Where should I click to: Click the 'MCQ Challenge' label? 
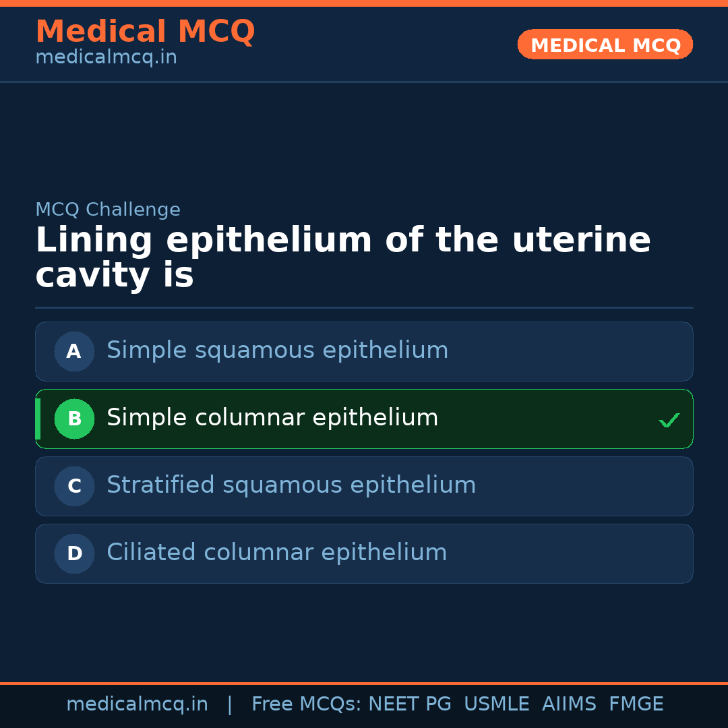(x=108, y=210)
